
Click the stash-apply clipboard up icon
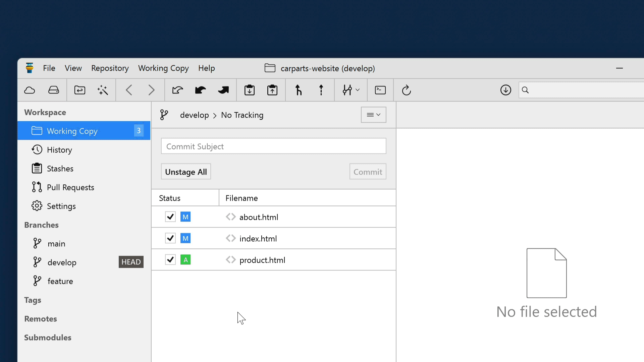272,90
